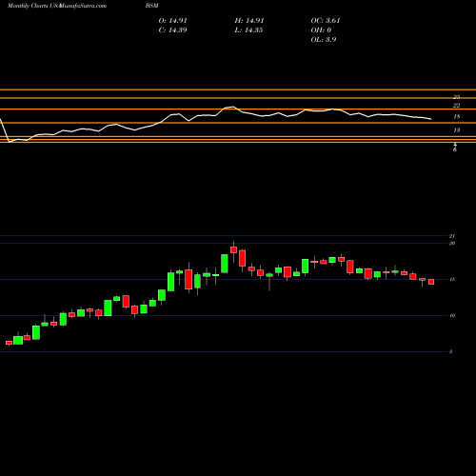Image resolution: width=476 pixels, height=476 pixels.
Task: Click the 18 label on indicator axis
Action: click(456, 117)
